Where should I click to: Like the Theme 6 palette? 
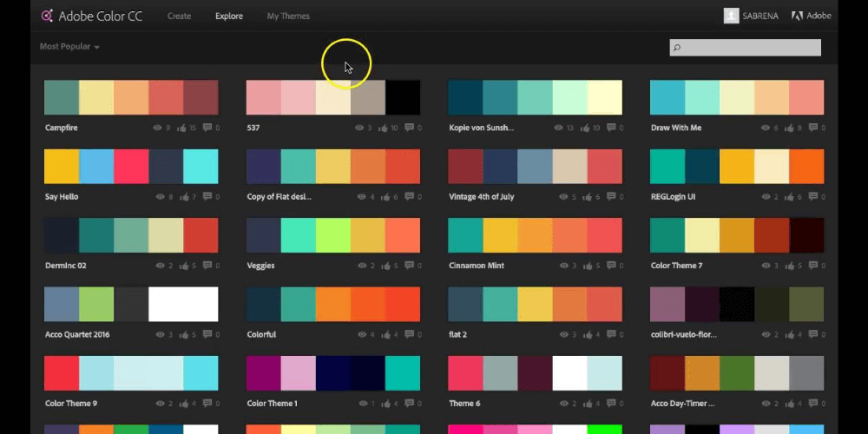coord(589,404)
